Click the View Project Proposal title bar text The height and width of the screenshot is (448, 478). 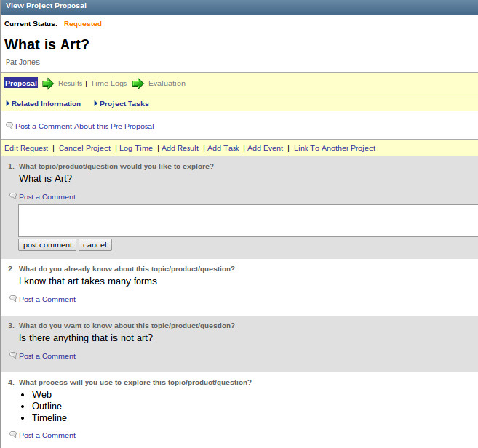(x=46, y=6)
